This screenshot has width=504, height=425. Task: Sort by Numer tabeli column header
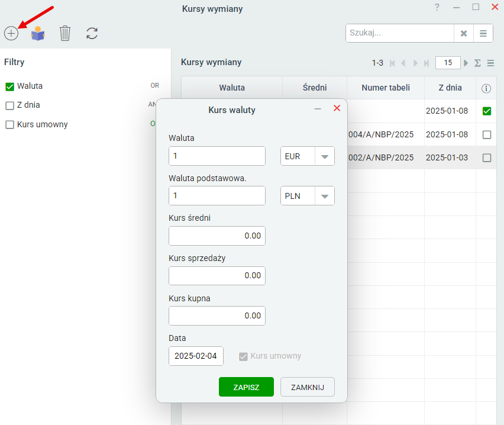pos(386,88)
